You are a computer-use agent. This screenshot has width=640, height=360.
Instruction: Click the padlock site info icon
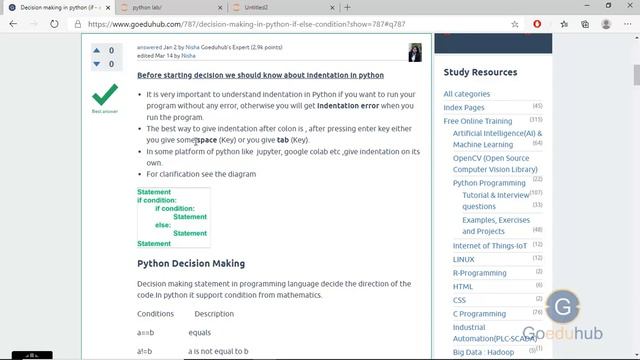[x=78, y=24]
